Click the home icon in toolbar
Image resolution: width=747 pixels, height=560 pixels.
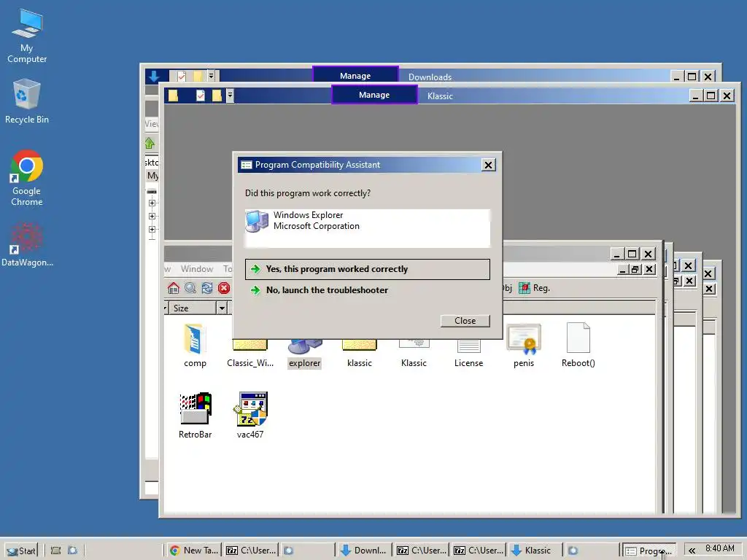[x=174, y=287]
